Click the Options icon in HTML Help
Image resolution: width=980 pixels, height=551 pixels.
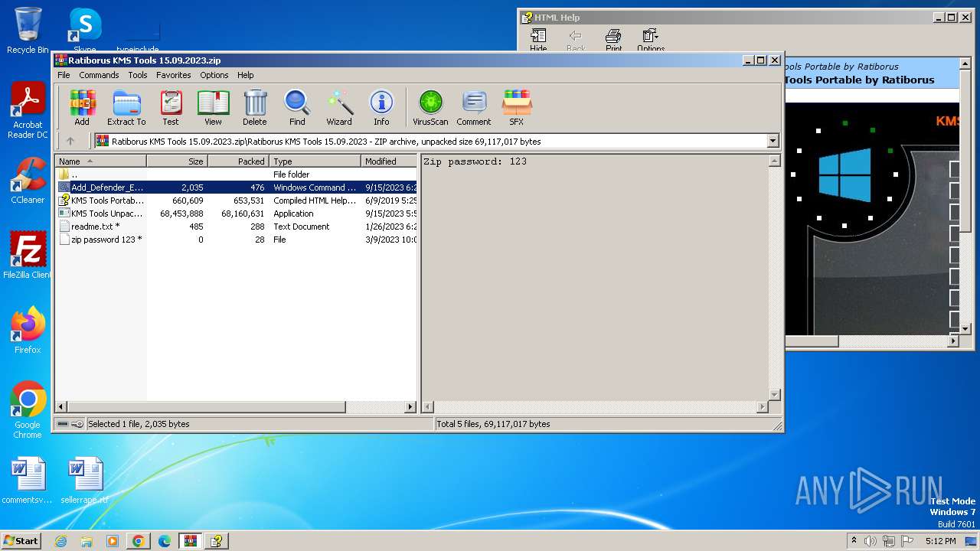tap(651, 40)
